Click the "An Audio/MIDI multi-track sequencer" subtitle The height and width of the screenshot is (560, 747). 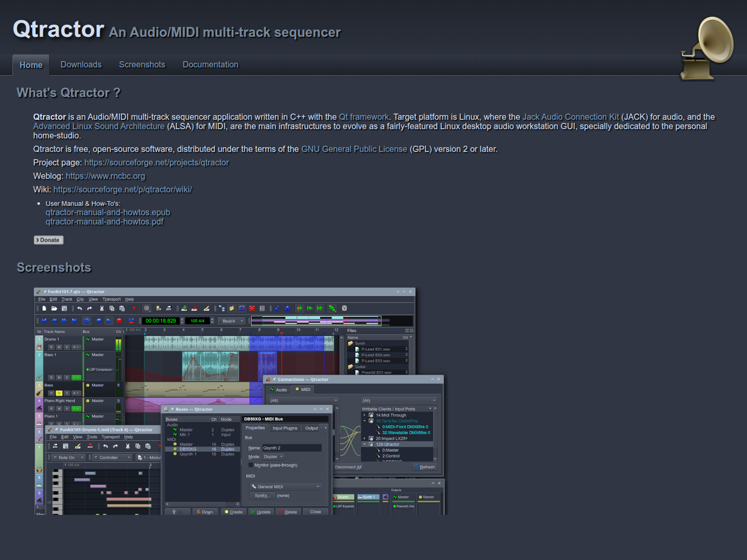click(x=225, y=33)
